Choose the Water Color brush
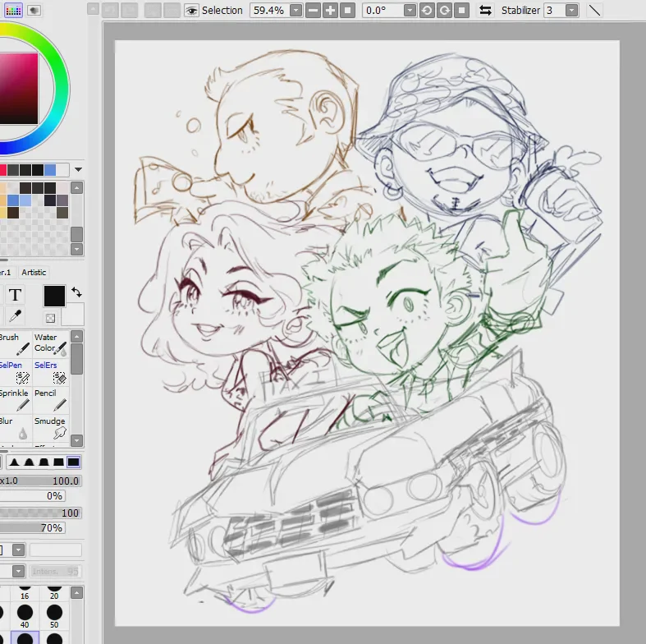 click(50, 343)
